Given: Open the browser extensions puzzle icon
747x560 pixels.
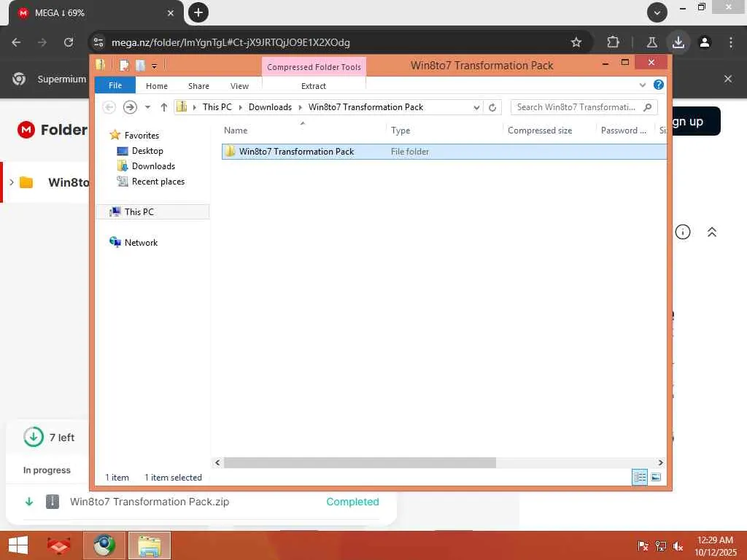Looking at the screenshot, I should click(x=613, y=42).
